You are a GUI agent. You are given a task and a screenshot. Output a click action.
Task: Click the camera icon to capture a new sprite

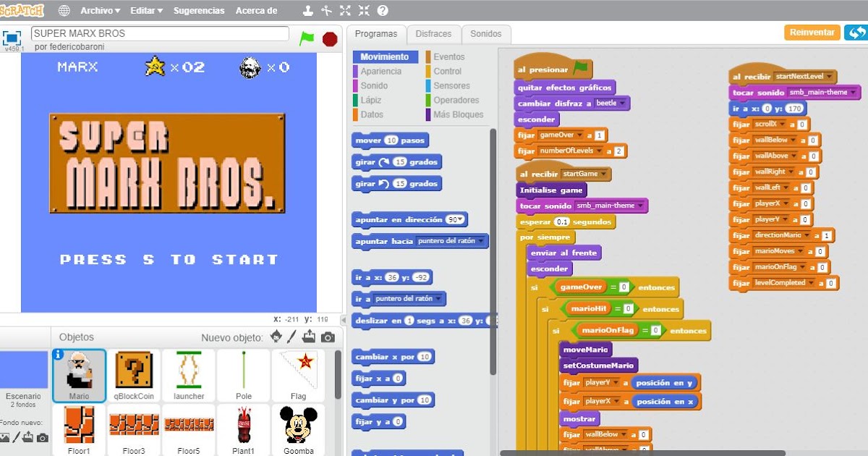(327, 337)
